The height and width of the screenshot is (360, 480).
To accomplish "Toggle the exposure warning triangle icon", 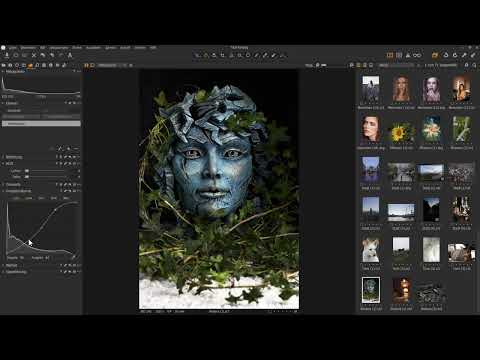I will click(408, 55).
